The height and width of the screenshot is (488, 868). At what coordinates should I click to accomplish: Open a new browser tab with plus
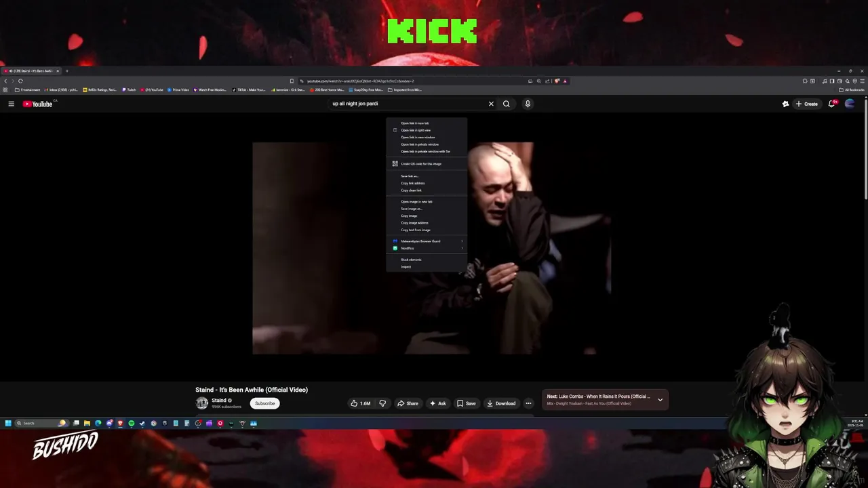[67, 70]
